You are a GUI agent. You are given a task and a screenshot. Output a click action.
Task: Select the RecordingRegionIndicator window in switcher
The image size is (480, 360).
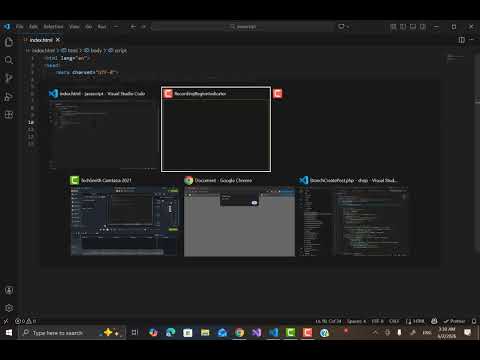click(x=216, y=129)
